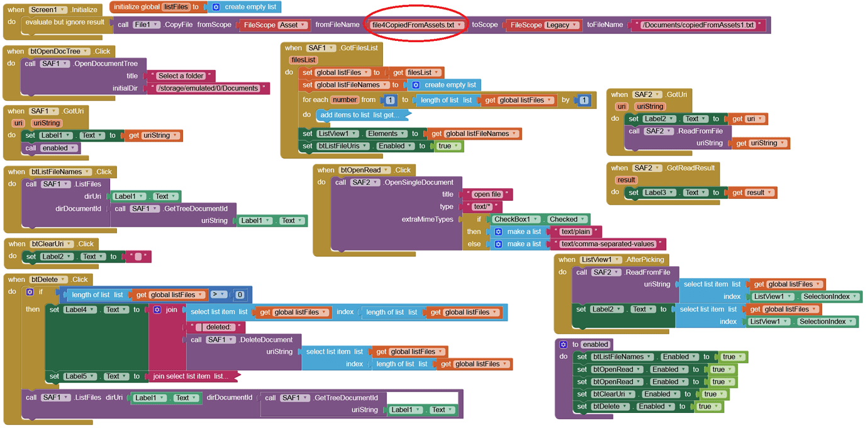Open the file4CopiedFromAssets.txt file name dropdown
The width and height of the screenshot is (868, 428).
click(460, 25)
